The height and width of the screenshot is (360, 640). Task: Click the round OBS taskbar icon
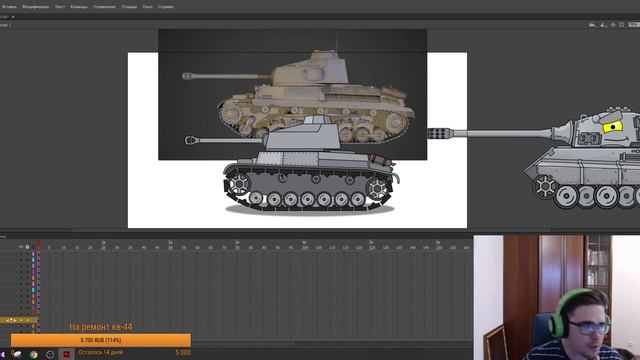coord(50,354)
